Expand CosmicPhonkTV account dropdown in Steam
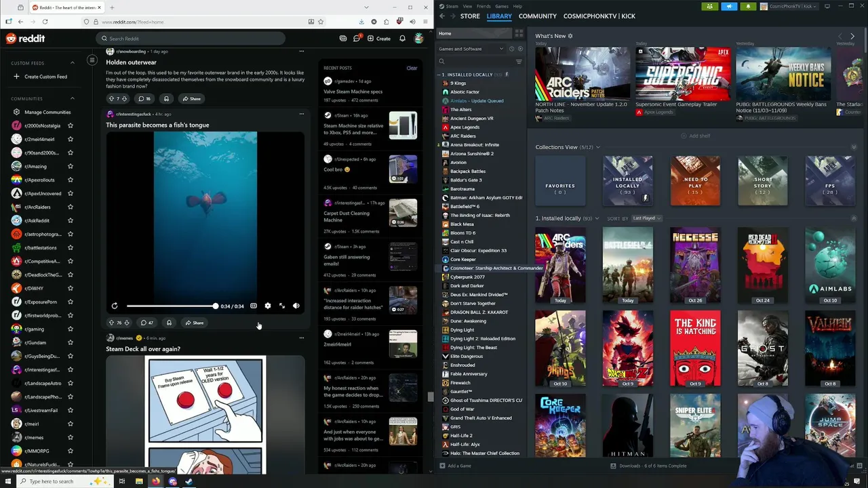Screen dimensions: 868x488 [x=788, y=6]
